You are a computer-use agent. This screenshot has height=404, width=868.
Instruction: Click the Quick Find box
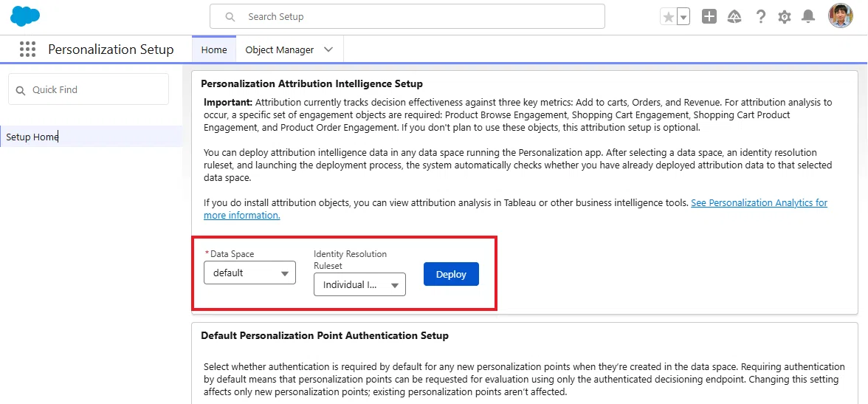coord(89,89)
